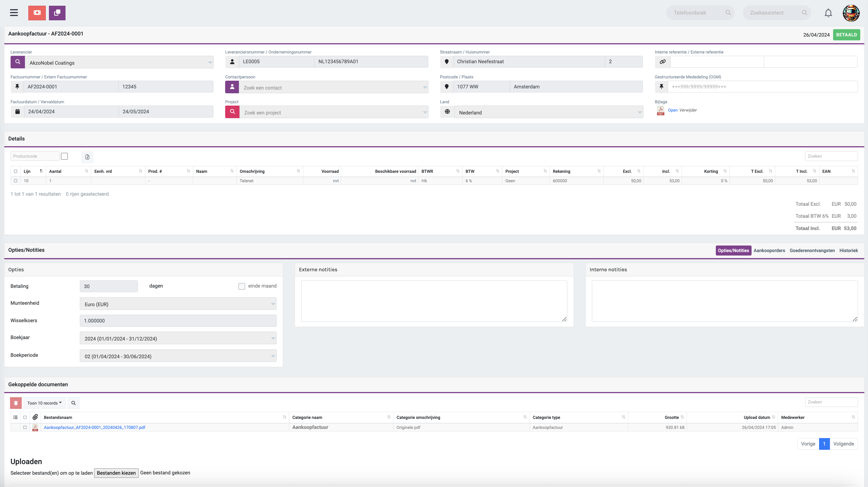This screenshot has width=868, height=487.
Task: Click the Zoeken field in Details section
Action: pyautogui.click(x=831, y=156)
